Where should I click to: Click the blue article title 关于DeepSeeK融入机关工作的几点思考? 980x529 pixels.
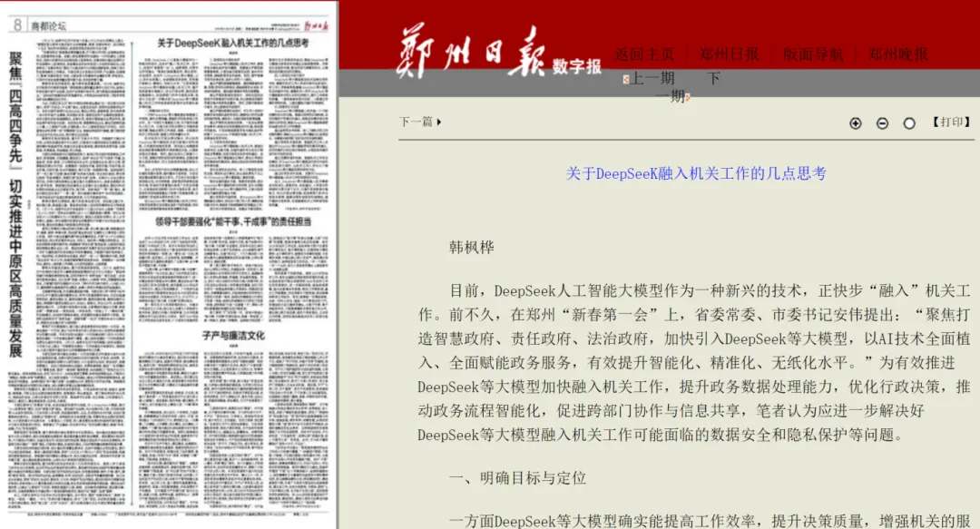(x=696, y=173)
